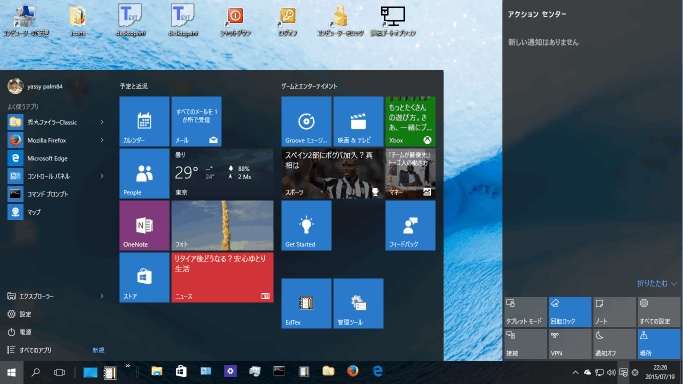Open the Store icon on the taskbar
The width and height of the screenshot is (683, 384).
point(181,371)
